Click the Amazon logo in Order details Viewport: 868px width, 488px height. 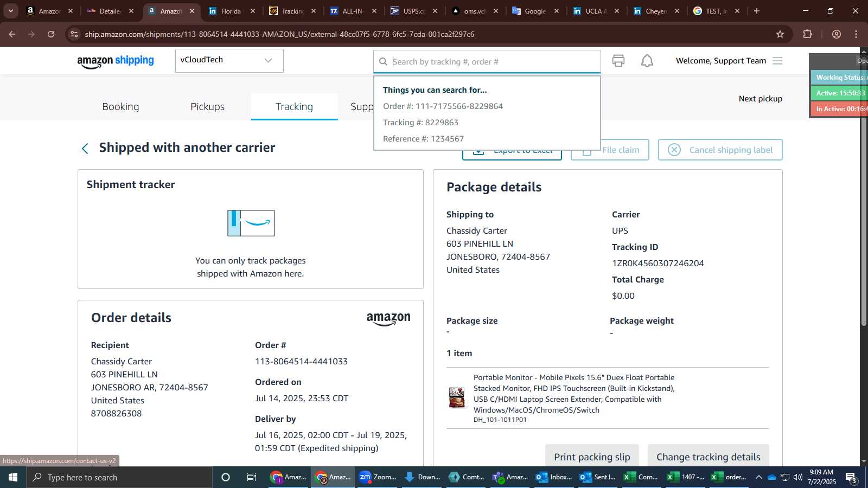point(388,319)
